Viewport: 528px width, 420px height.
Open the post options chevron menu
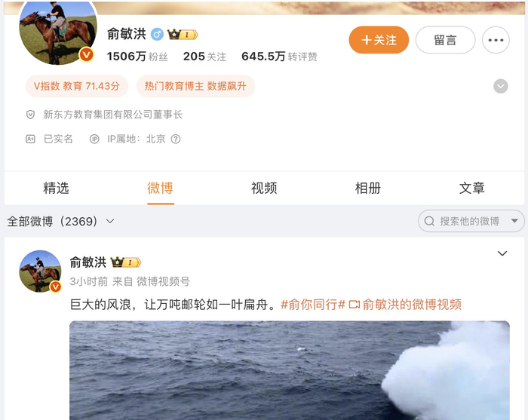[502, 253]
